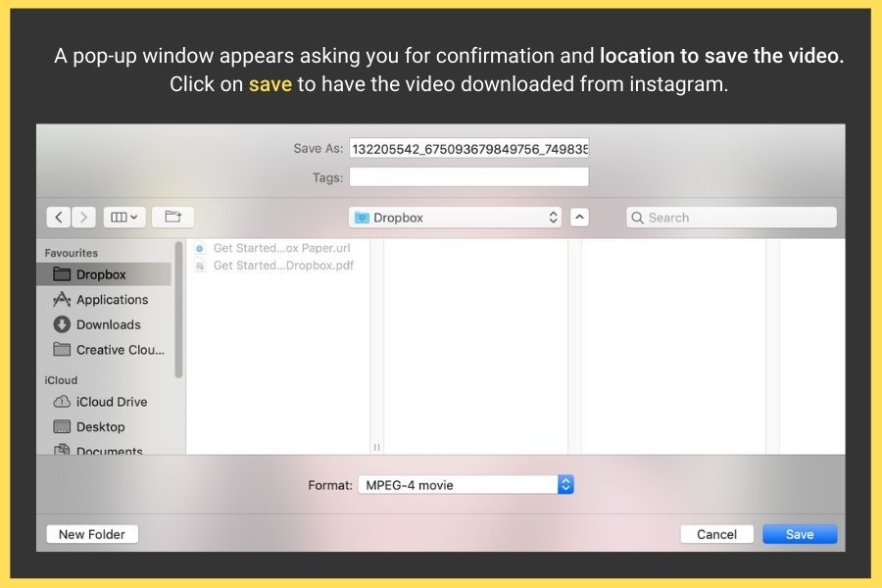Image resolution: width=882 pixels, height=588 pixels.
Task: Select Desktop in the sidebar
Action: [x=104, y=427]
